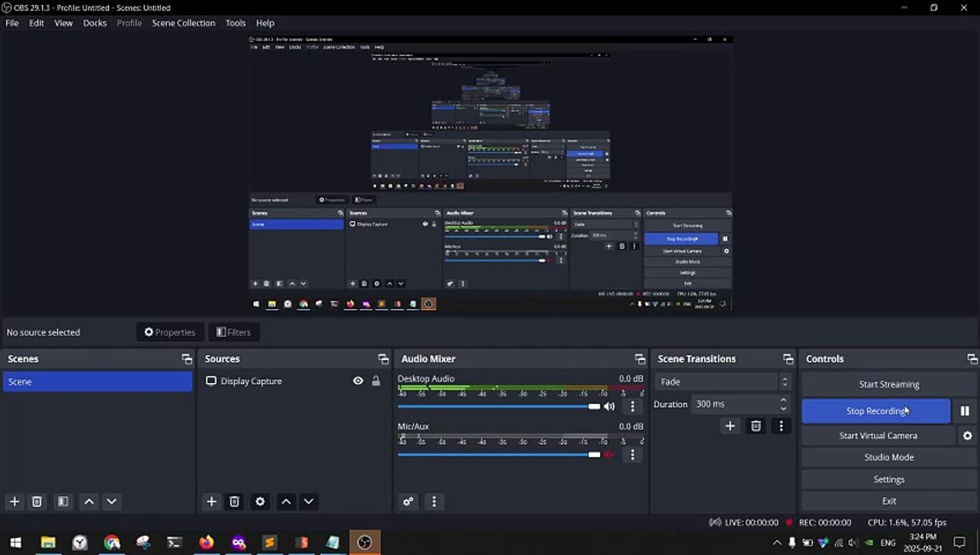Screen dimensions: 980x555
Task: Click Stop Recording button
Action: click(876, 411)
